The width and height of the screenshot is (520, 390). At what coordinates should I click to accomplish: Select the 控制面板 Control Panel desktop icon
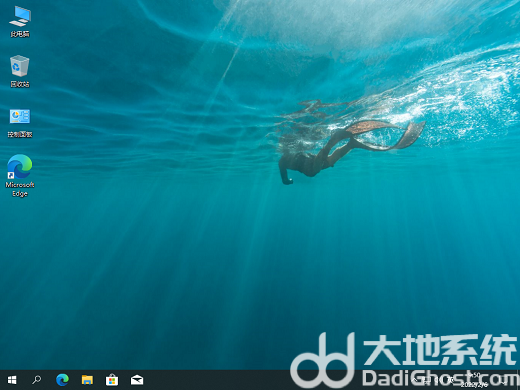(20, 123)
